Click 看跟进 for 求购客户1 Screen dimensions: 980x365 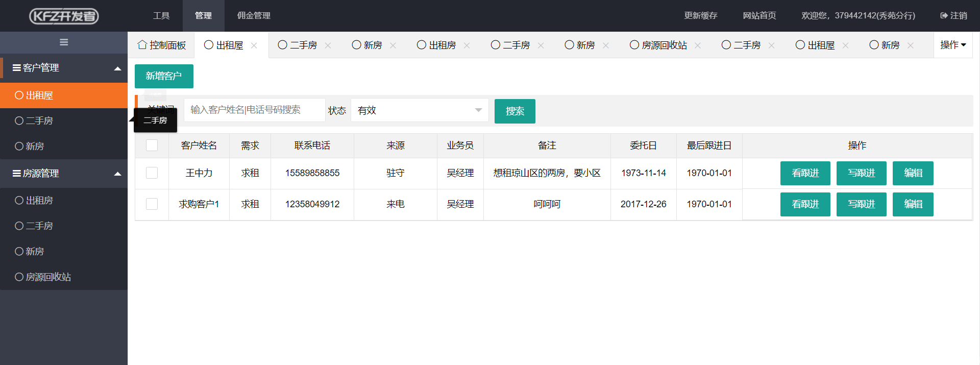(805, 204)
